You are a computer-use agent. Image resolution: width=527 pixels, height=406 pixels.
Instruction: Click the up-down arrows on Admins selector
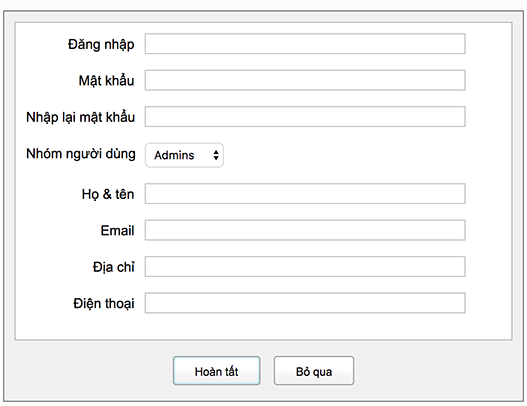click(216, 155)
